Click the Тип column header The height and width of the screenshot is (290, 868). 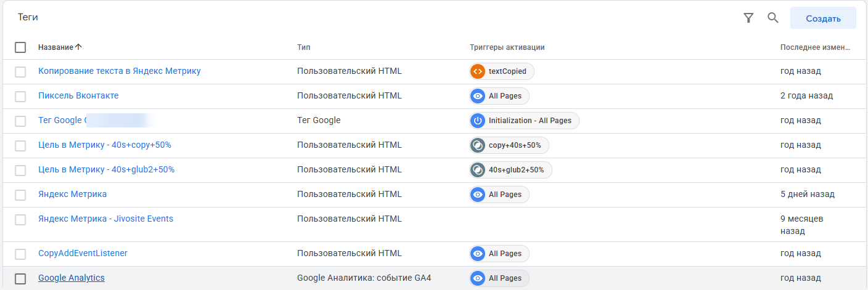click(303, 47)
